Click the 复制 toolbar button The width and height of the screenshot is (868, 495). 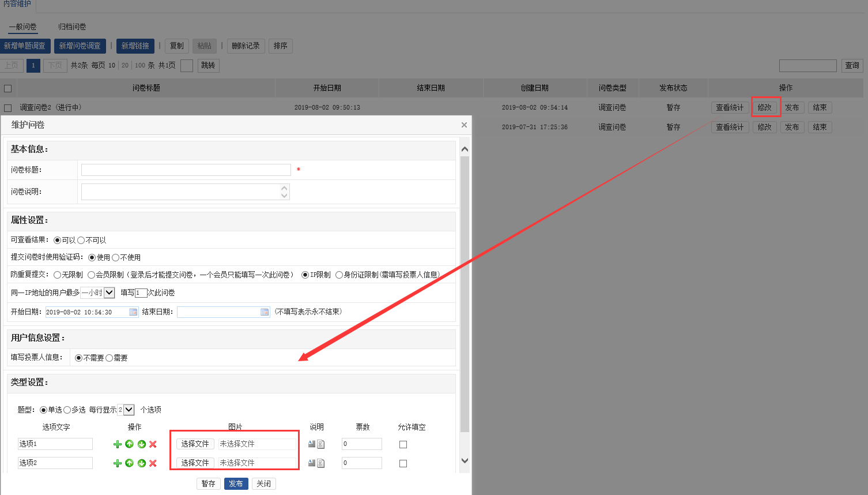(177, 46)
